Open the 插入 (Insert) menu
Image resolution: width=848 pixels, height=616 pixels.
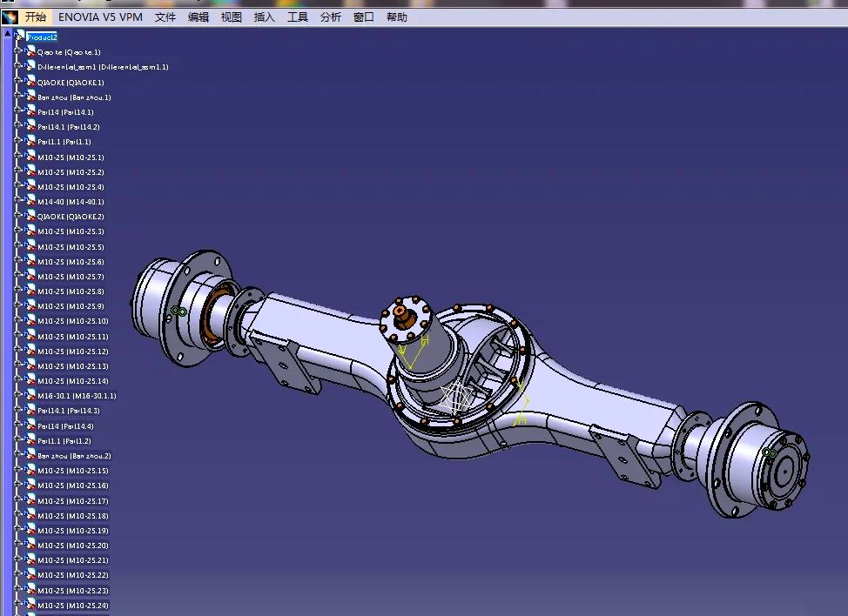[265, 17]
